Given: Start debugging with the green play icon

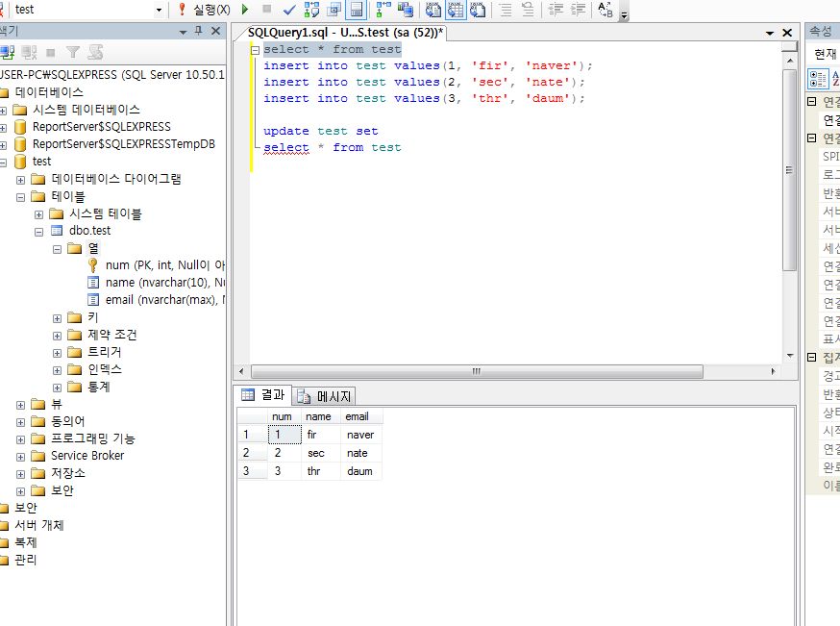Looking at the screenshot, I should click(245, 9).
